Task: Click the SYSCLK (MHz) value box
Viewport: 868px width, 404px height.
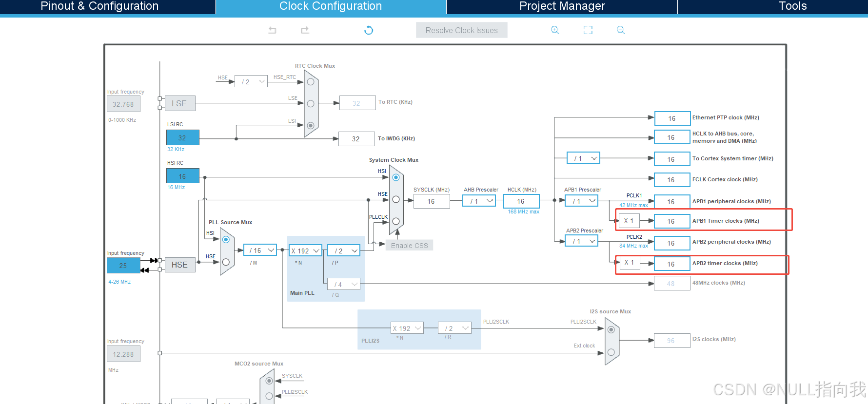Action: coord(432,201)
